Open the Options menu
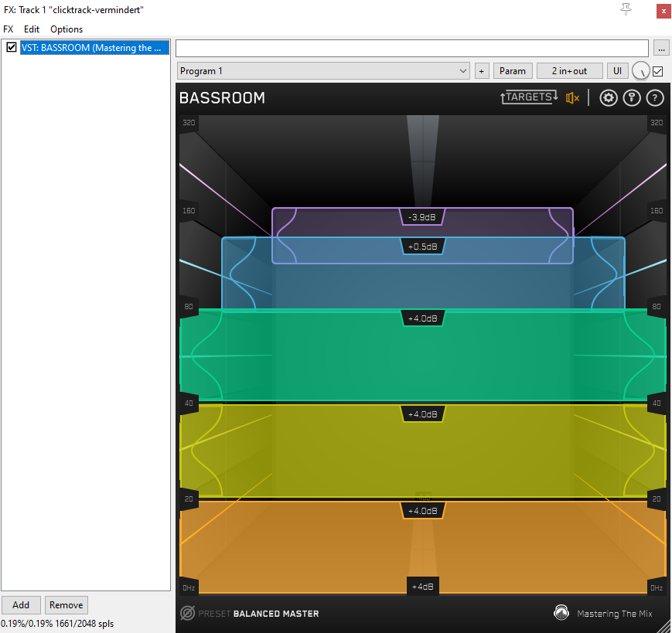This screenshot has width=672, height=633. 67,29
